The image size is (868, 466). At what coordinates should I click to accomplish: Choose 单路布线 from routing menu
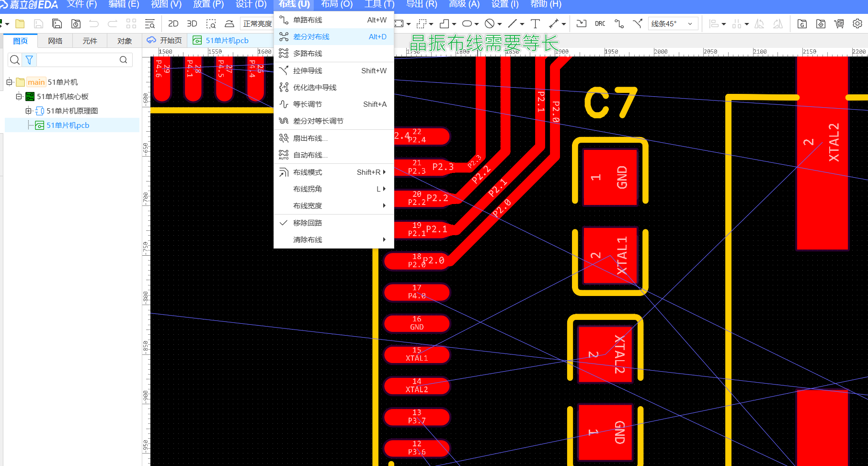(x=334, y=20)
